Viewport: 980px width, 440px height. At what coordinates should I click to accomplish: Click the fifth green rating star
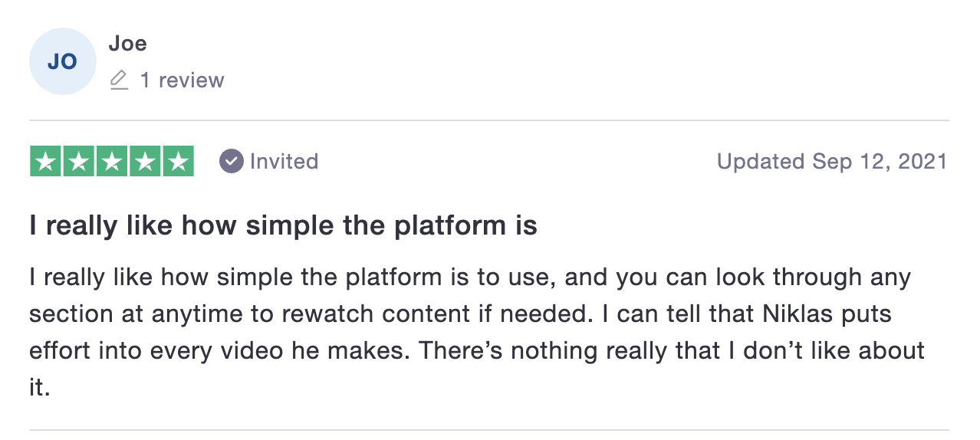click(178, 161)
